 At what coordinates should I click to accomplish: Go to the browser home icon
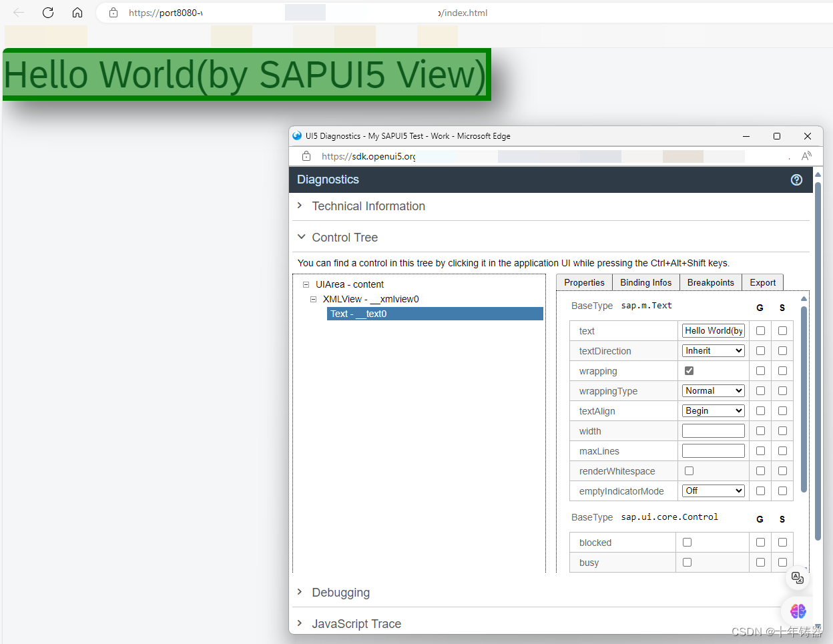77,12
